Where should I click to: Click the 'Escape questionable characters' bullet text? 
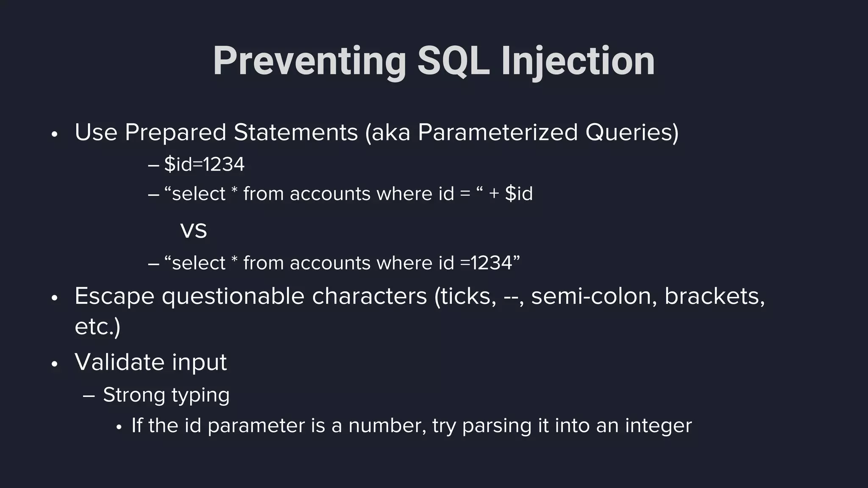point(250,296)
